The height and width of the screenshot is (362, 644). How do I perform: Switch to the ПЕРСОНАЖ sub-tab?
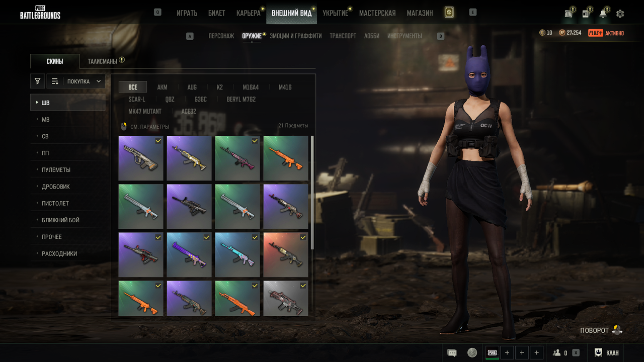click(x=221, y=36)
